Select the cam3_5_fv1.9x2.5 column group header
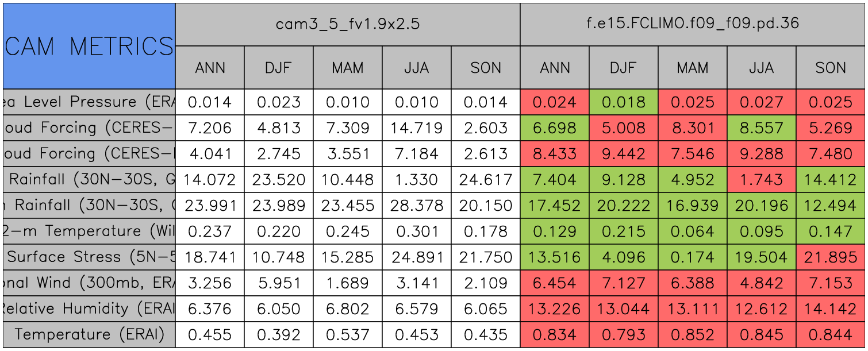868x351 pixels. [347, 24]
